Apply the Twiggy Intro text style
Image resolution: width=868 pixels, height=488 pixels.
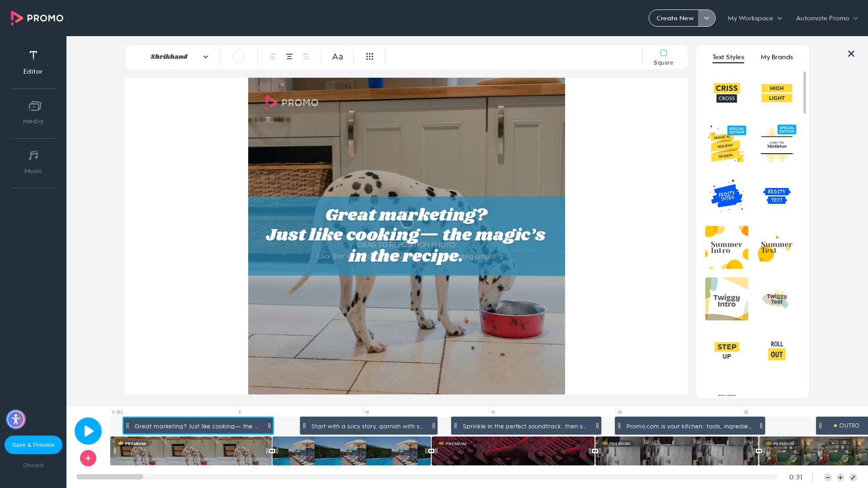[x=726, y=299]
